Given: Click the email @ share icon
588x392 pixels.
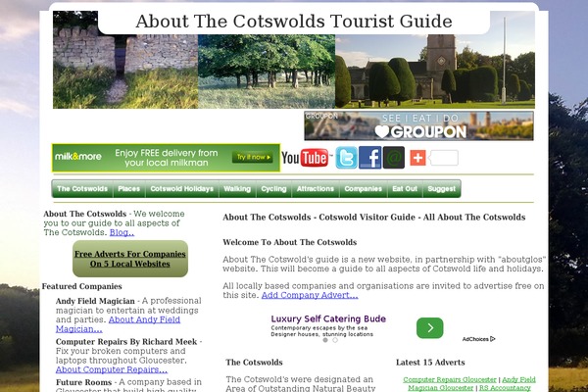Looking at the screenshot, I should [x=394, y=158].
